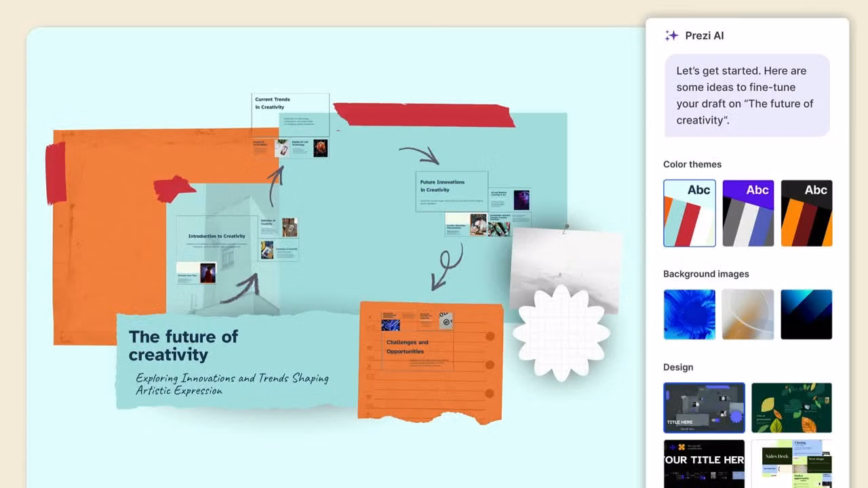
Task: Select the currently active teal-and-red color theme
Action: (689, 212)
